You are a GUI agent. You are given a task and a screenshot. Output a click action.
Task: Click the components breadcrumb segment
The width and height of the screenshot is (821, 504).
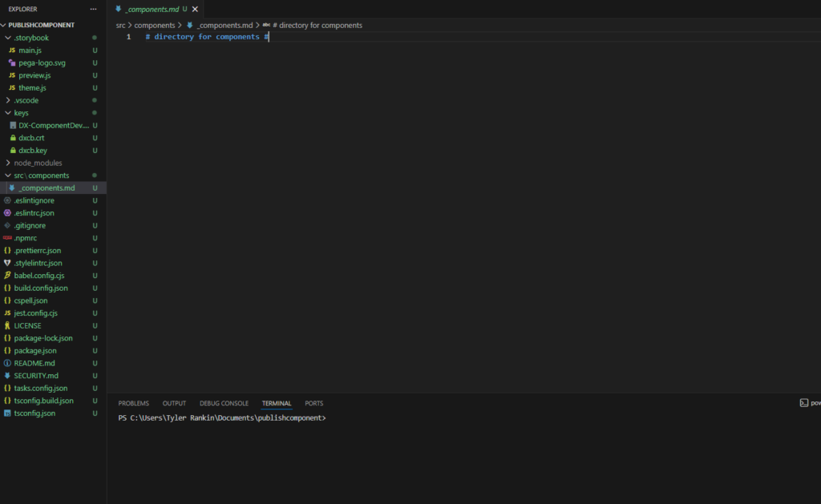click(154, 26)
